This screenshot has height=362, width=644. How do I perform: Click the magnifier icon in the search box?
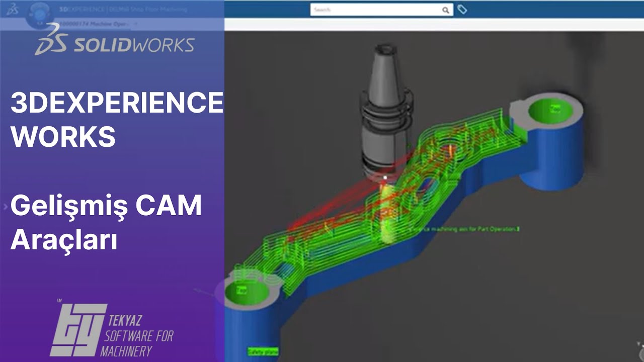click(445, 10)
